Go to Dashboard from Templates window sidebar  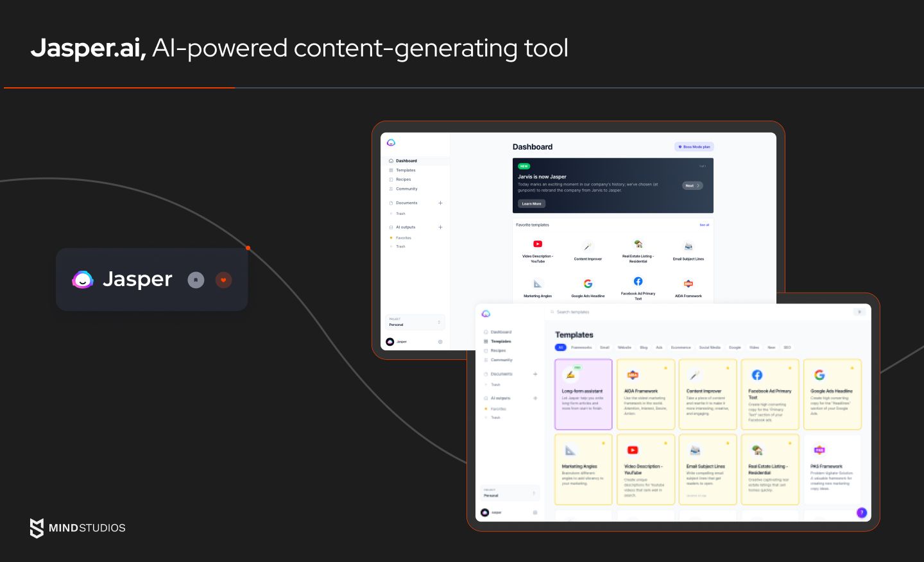click(501, 332)
